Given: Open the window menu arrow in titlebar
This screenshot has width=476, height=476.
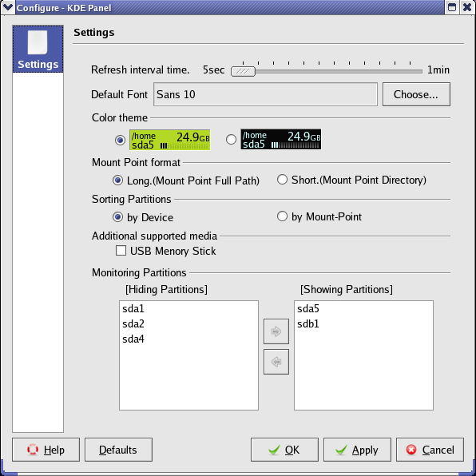Looking at the screenshot, I should pyautogui.click(x=8, y=7).
